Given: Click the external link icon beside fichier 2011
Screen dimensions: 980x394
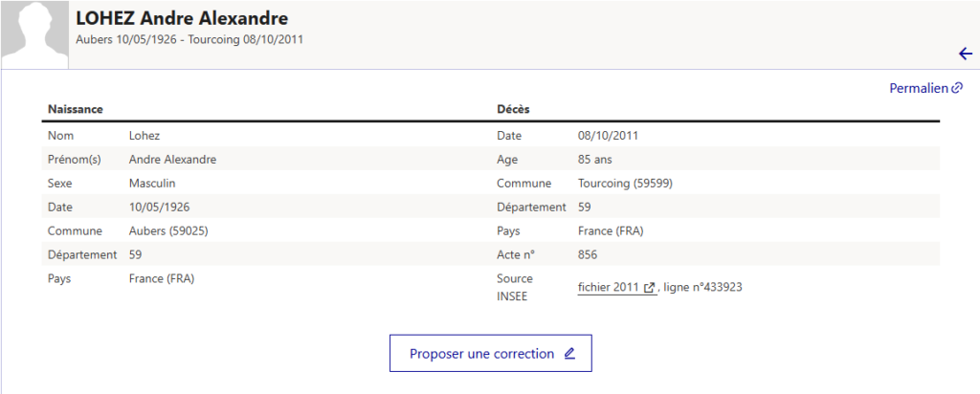Looking at the screenshot, I should (x=650, y=287).
